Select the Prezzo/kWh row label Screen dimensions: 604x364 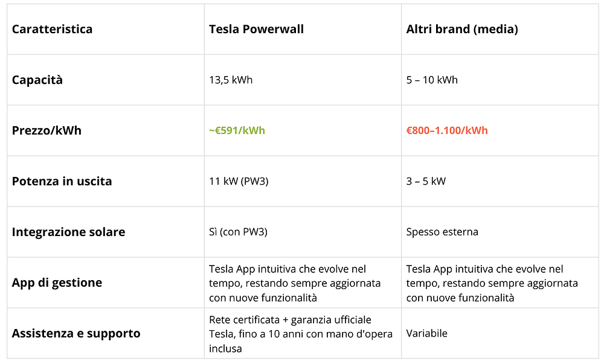(47, 131)
